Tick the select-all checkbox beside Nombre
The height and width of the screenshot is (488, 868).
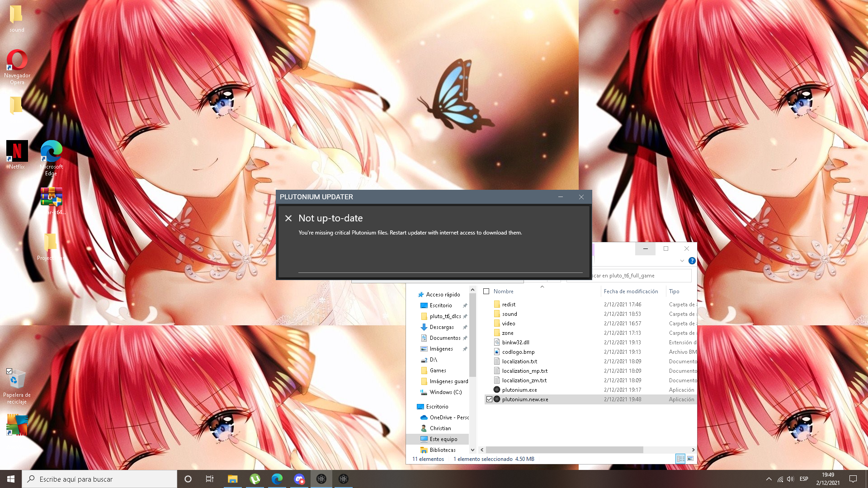tap(486, 291)
